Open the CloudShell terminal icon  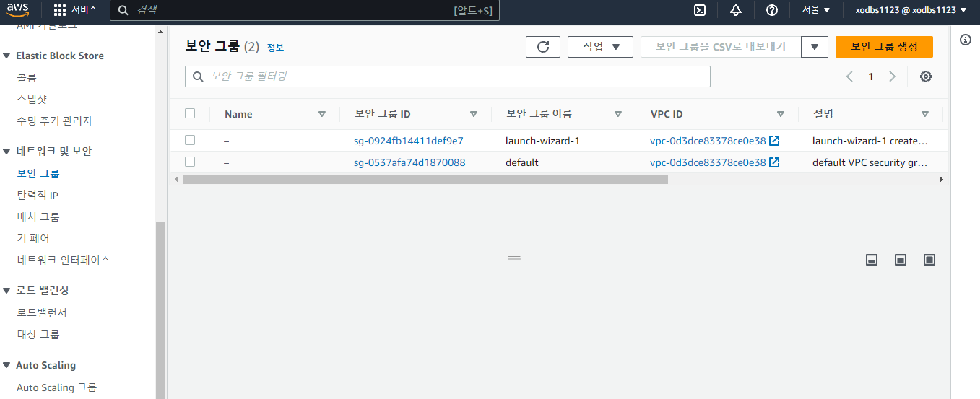coord(699,10)
